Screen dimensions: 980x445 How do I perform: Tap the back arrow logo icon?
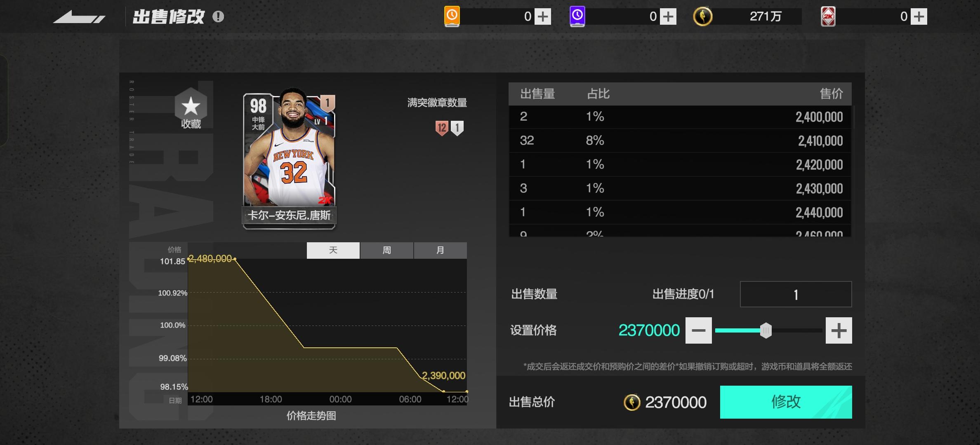point(79,17)
